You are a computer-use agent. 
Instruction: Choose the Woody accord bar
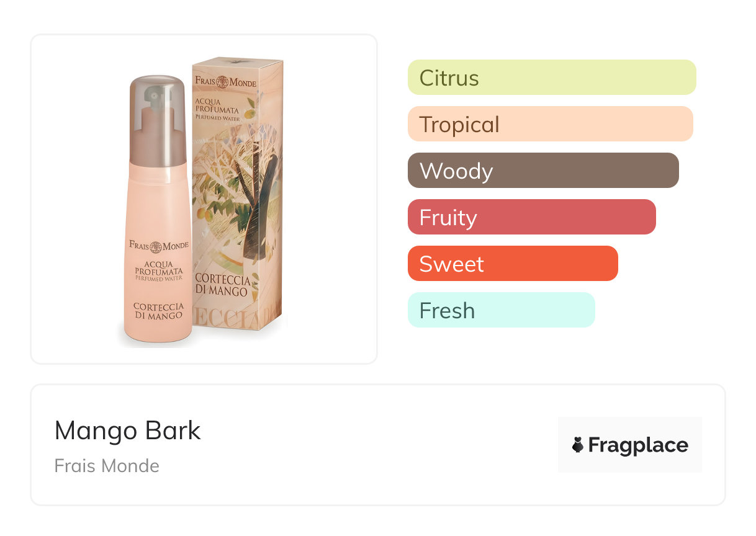point(543,171)
